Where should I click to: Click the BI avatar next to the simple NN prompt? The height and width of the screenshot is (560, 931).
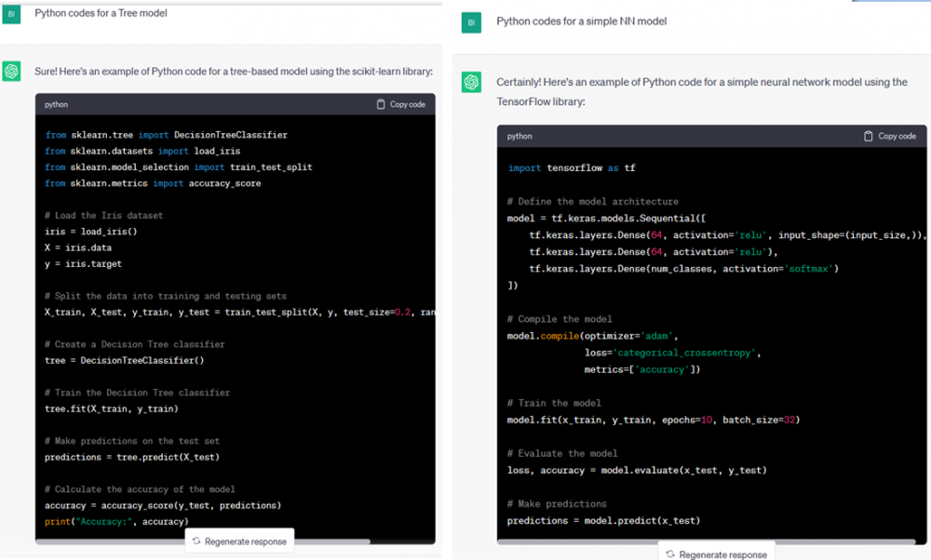(x=472, y=21)
